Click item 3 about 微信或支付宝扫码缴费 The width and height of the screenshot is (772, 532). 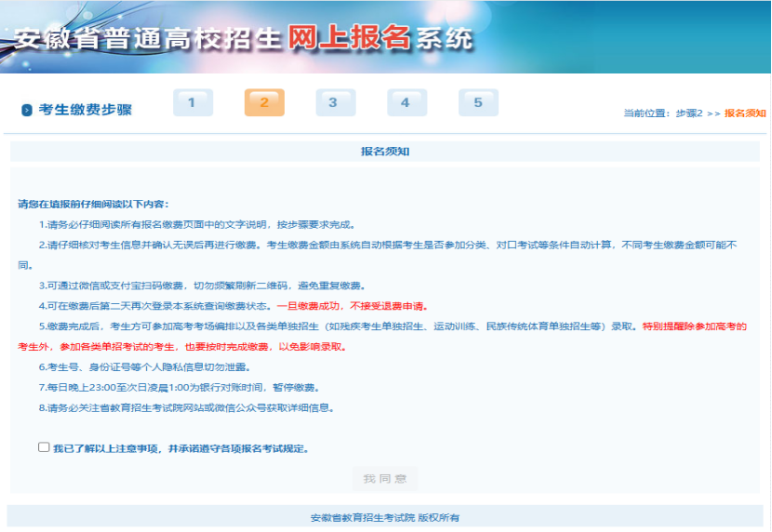click(202, 285)
